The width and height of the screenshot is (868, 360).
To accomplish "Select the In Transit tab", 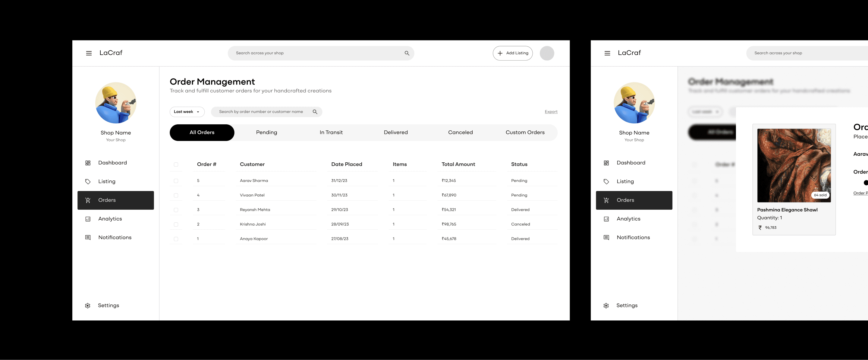I will click(x=331, y=132).
